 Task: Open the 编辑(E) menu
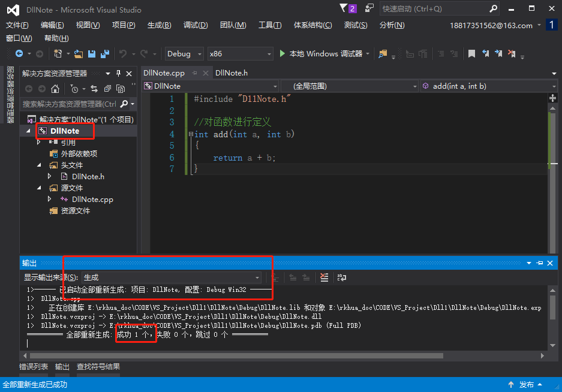[x=52, y=25]
